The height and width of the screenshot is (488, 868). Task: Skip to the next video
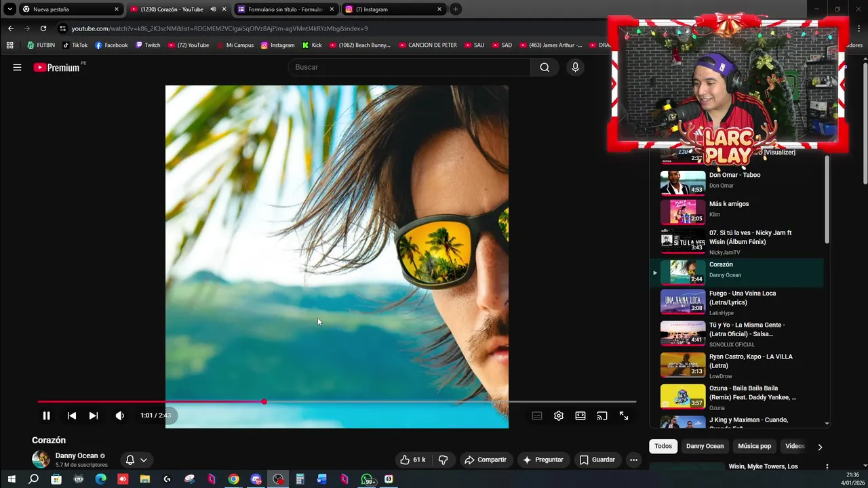click(94, 415)
